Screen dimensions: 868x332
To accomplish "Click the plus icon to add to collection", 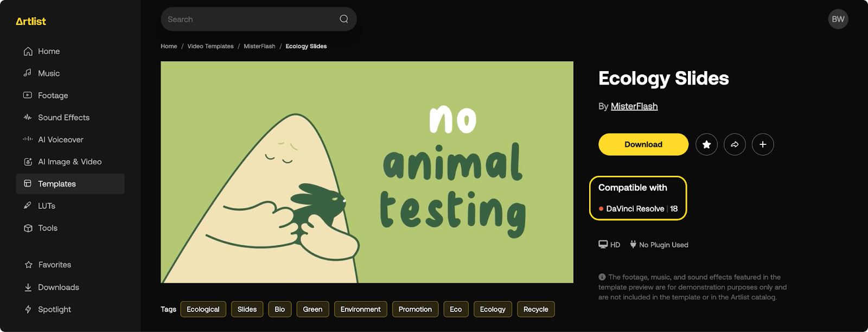I will [763, 144].
